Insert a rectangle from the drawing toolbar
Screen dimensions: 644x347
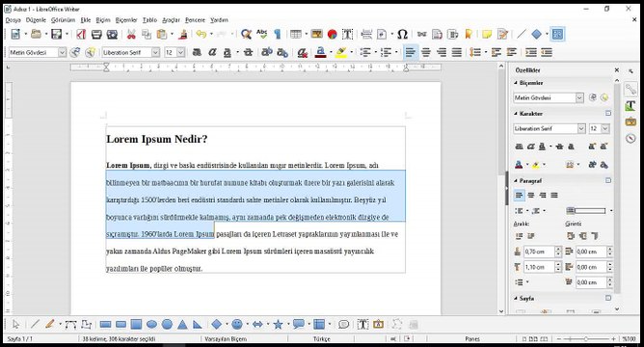[105, 325]
